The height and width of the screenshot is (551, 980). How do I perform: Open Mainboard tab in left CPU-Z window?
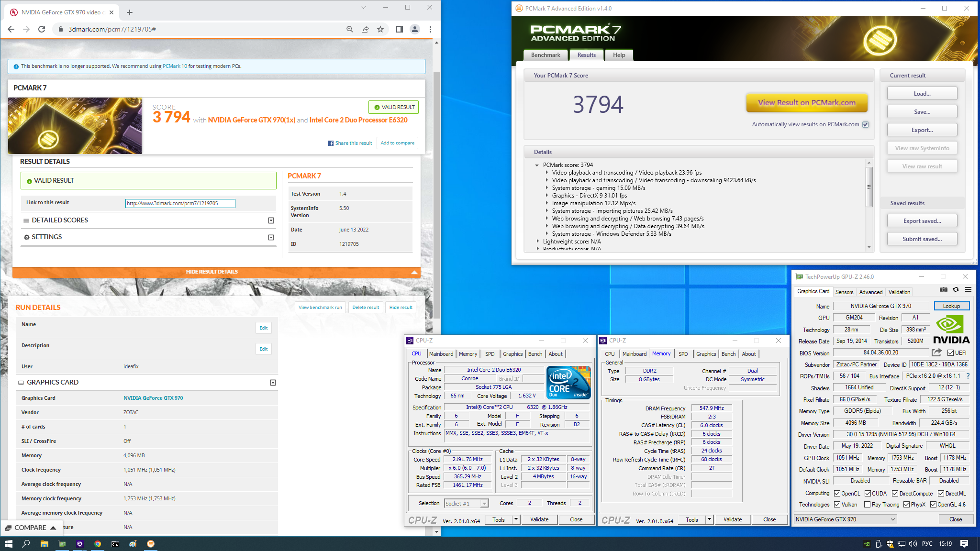(x=441, y=354)
